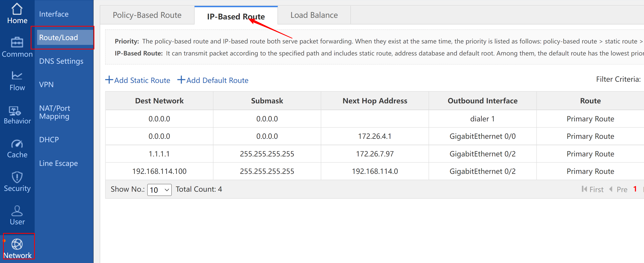Open the Line Escape menu item

pyautogui.click(x=58, y=163)
